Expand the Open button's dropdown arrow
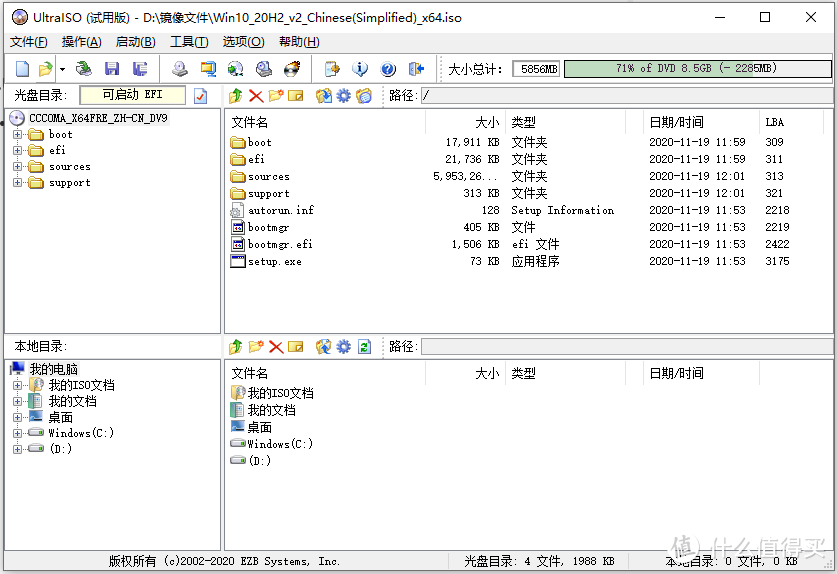 (62, 69)
